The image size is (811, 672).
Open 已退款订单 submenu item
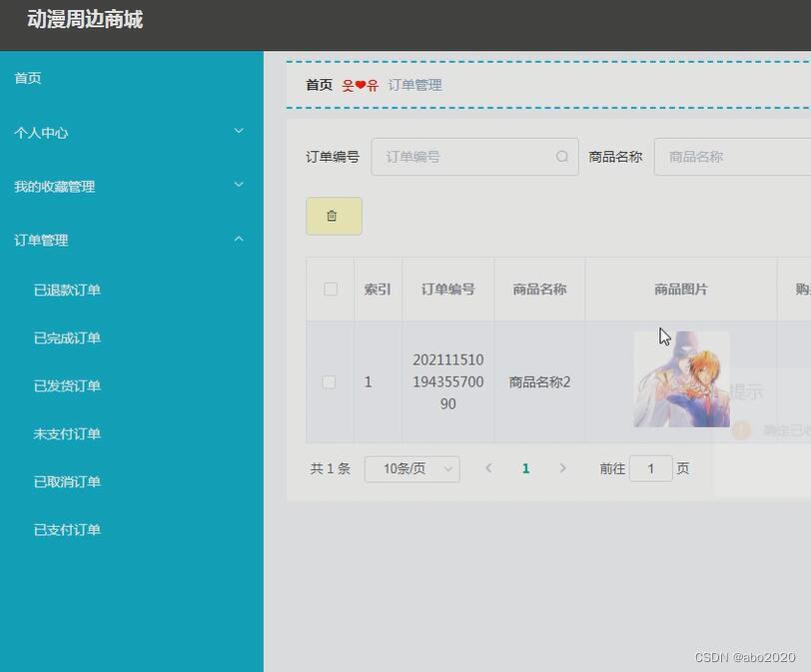tap(67, 290)
